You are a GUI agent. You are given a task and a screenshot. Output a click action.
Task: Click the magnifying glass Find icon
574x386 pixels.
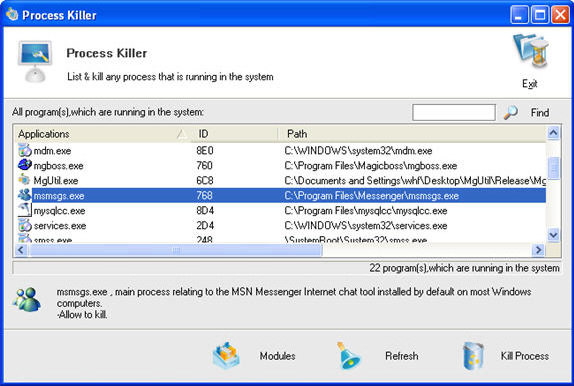(511, 112)
